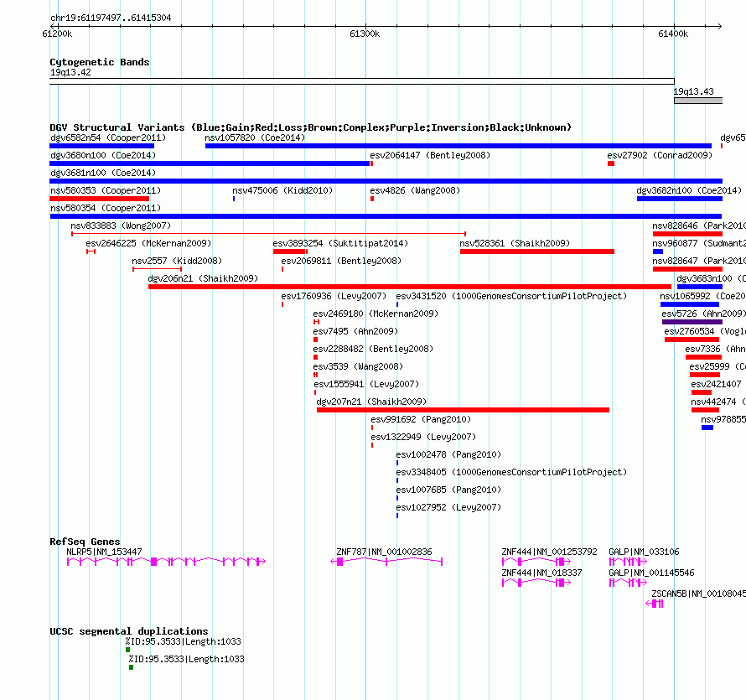The image size is (746, 700).
Task: Click the dgv206n21 (Shaikh2009) label
Action: 203,279
